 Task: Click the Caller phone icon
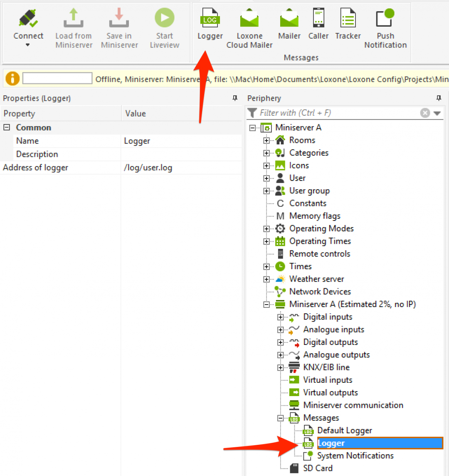(x=318, y=19)
